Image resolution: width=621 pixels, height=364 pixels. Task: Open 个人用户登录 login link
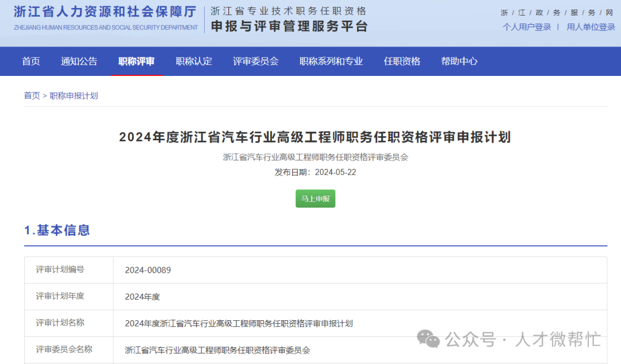coord(527,27)
